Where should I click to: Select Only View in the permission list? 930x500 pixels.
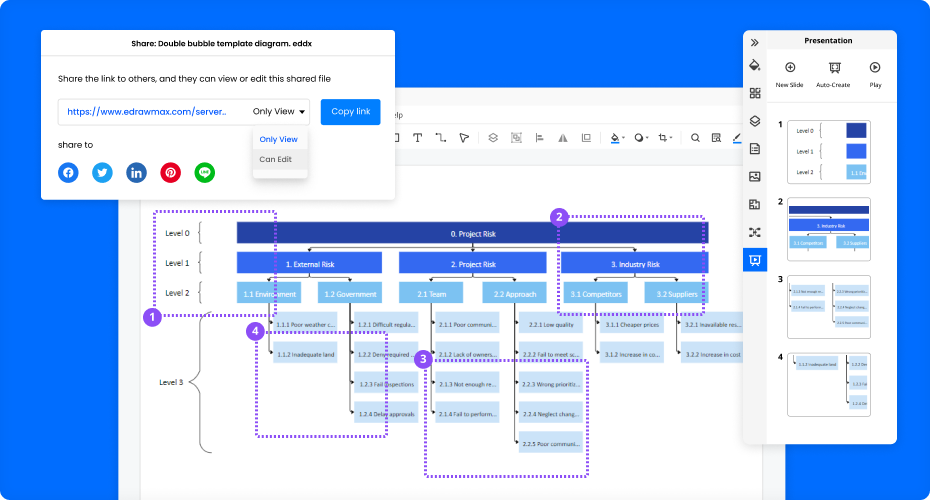pyautogui.click(x=278, y=139)
